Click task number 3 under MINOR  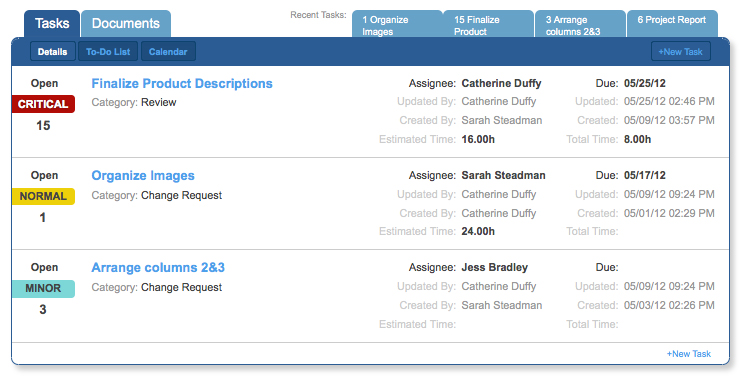[x=43, y=309]
